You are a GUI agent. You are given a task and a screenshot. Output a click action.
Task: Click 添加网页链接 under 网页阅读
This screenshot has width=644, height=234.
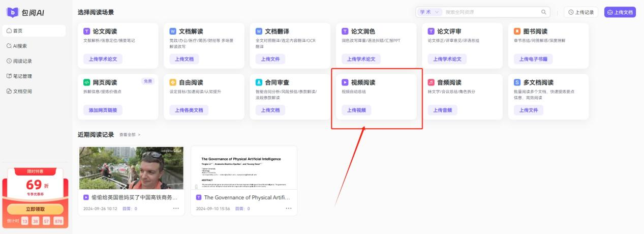(x=103, y=110)
